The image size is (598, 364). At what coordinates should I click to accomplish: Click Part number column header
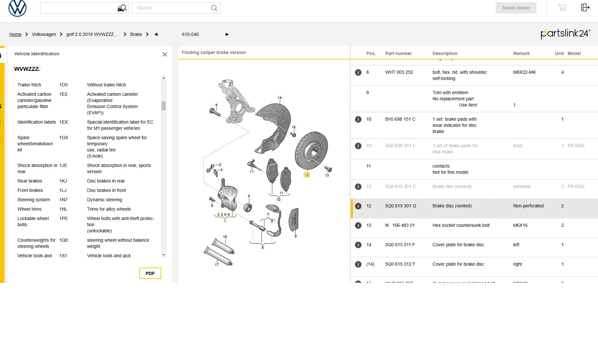click(399, 53)
